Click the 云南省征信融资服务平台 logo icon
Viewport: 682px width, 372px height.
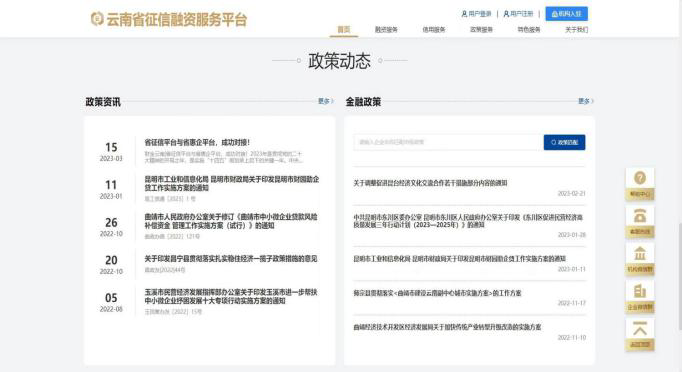point(97,19)
